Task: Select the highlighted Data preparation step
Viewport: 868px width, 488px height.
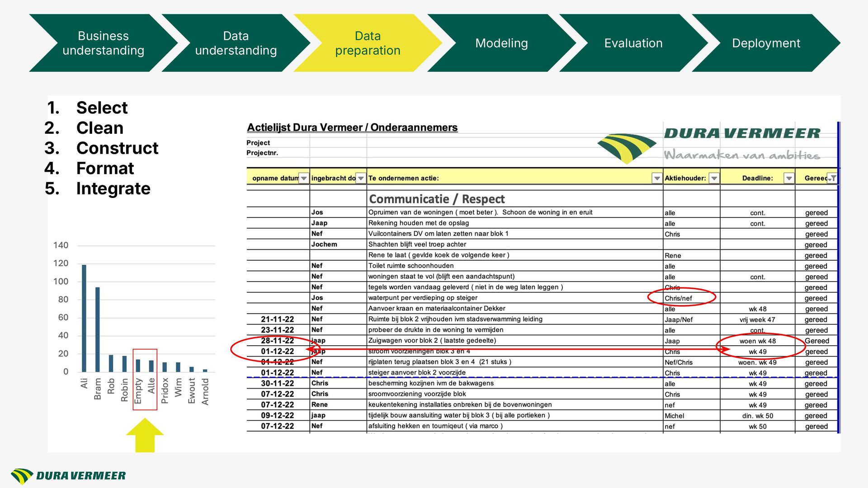Action: tap(368, 43)
